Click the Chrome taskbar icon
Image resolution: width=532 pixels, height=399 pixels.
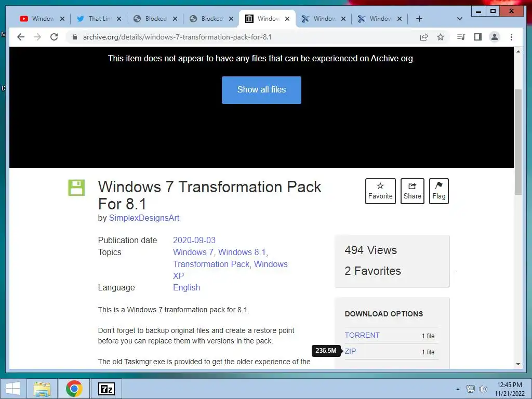pyautogui.click(x=74, y=389)
